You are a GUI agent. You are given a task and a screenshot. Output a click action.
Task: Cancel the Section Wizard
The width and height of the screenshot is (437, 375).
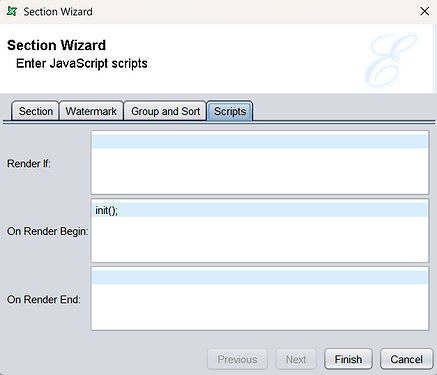pyautogui.click(x=407, y=359)
